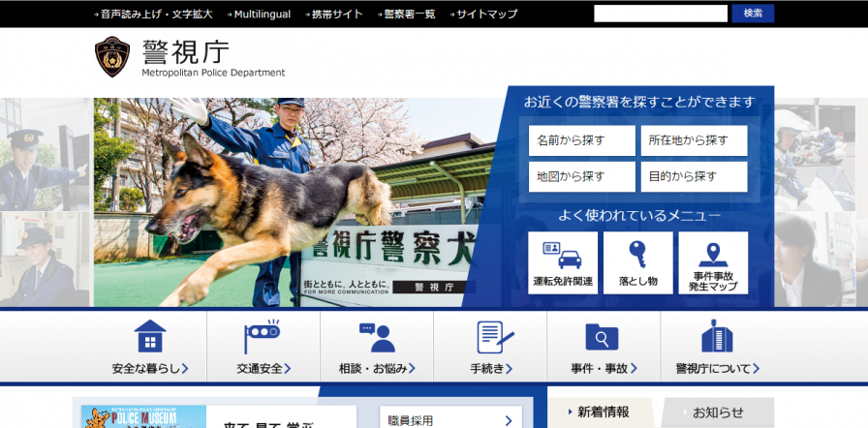The height and width of the screenshot is (428, 868).
Task: Open the 交通安全 menu label
Action: click(x=259, y=369)
